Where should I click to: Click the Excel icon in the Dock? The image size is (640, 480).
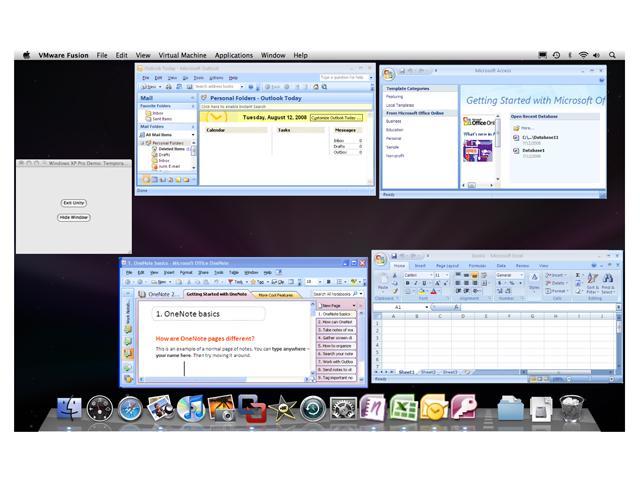pos(403,407)
